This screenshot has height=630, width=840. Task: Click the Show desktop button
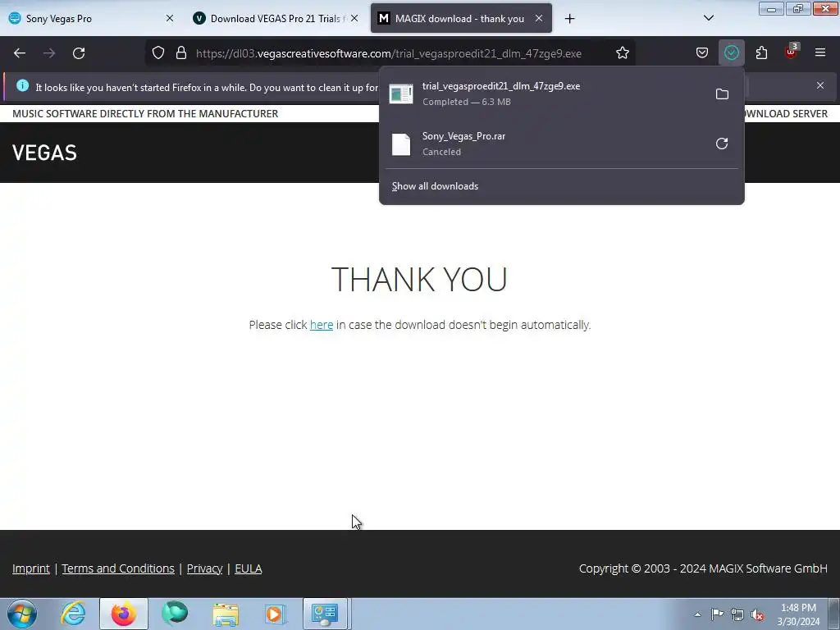coord(834,614)
